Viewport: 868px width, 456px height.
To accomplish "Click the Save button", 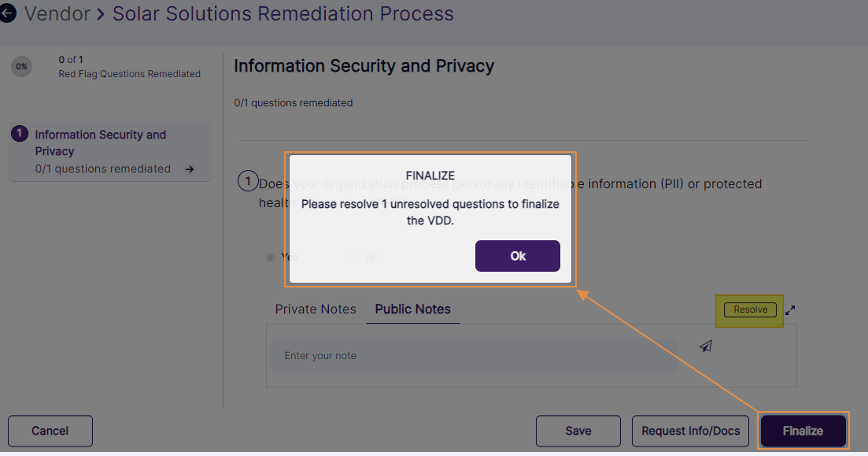I will (x=578, y=431).
